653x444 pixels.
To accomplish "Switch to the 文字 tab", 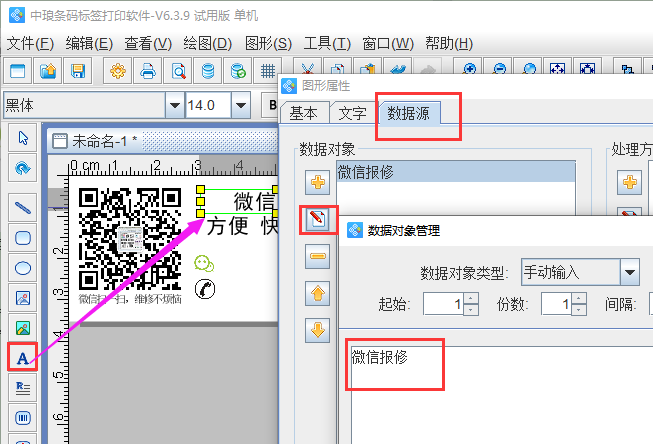I will click(351, 114).
